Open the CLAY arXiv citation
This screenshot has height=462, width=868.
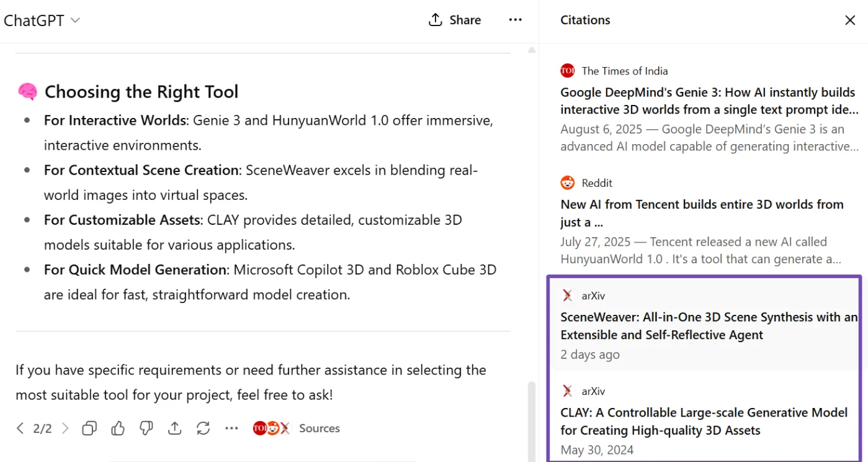704,421
